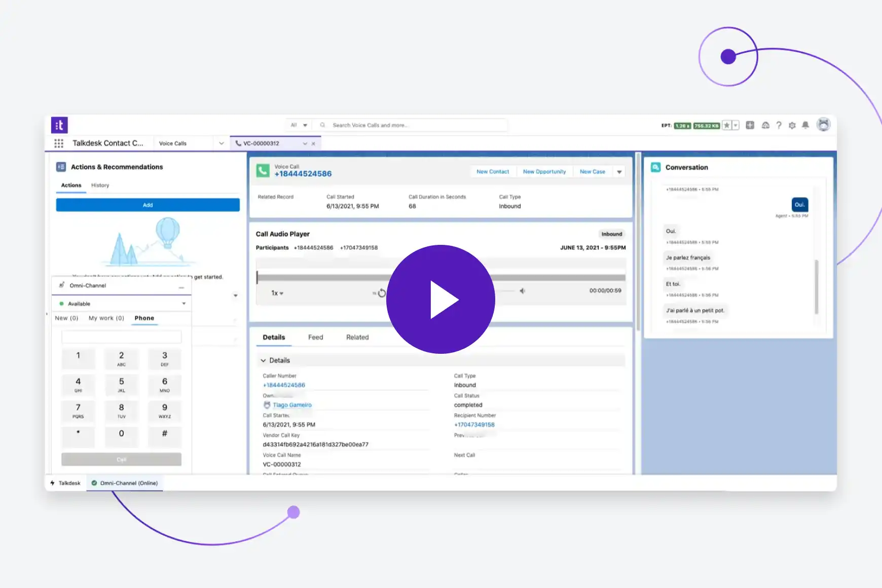The height and width of the screenshot is (588, 882).
Task: Collapse the Details section chevron
Action: click(x=263, y=360)
